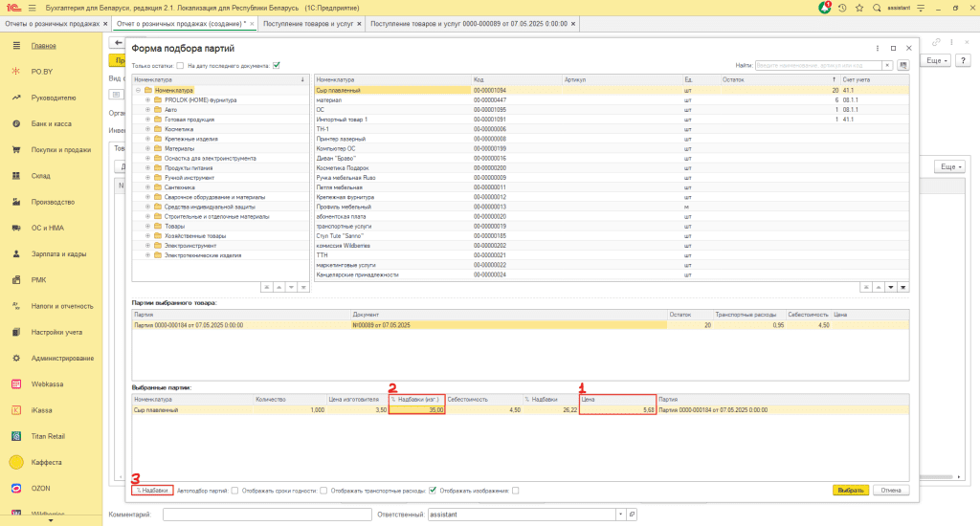Open Зарплата и кадры section
The image size is (980, 526).
(x=58, y=254)
